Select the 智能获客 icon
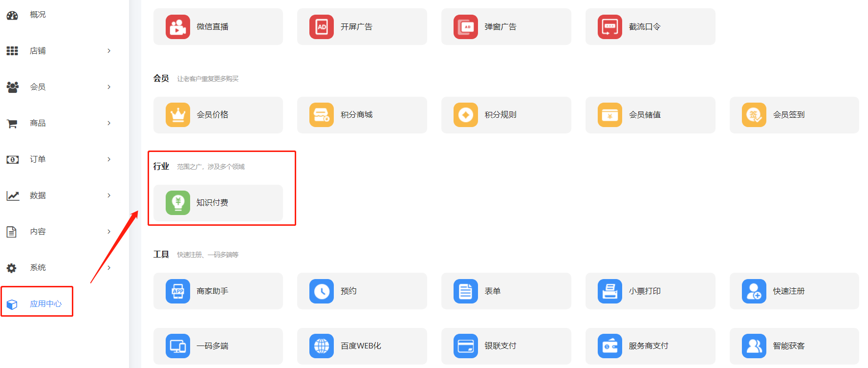Viewport: 868px width, 368px height. (754, 346)
